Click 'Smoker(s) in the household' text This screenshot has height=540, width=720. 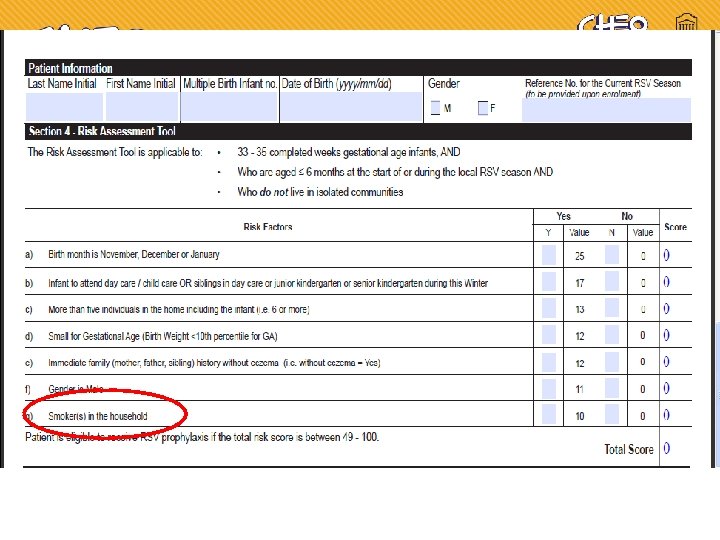click(x=98, y=416)
